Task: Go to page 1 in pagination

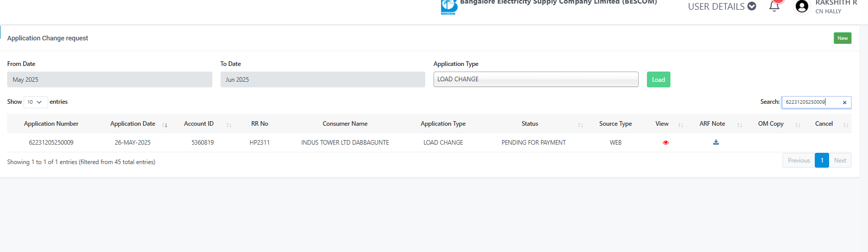Action: coord(822,160)
